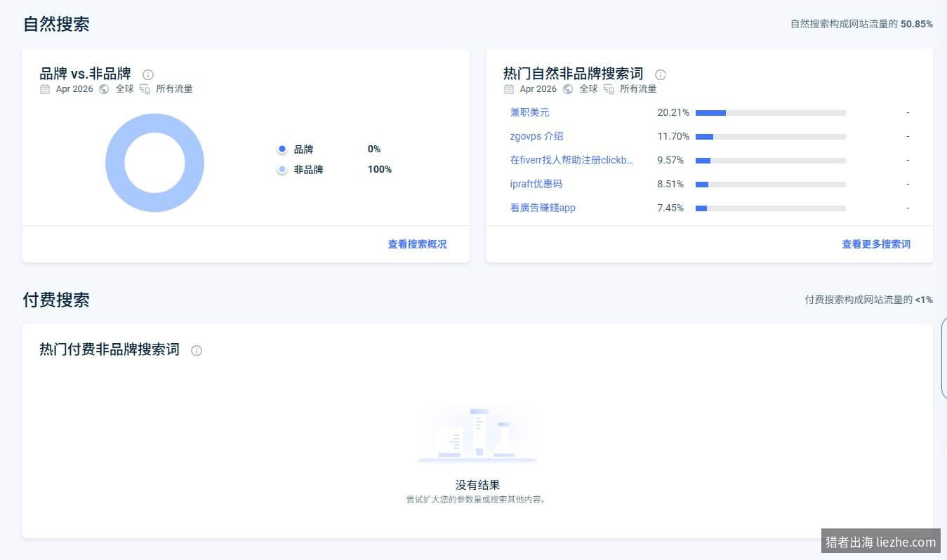Image resolution: width=947 pixels, height=560 pixels.
Task: Click the 9.57% traffic share bar
Action: (771, 161)
